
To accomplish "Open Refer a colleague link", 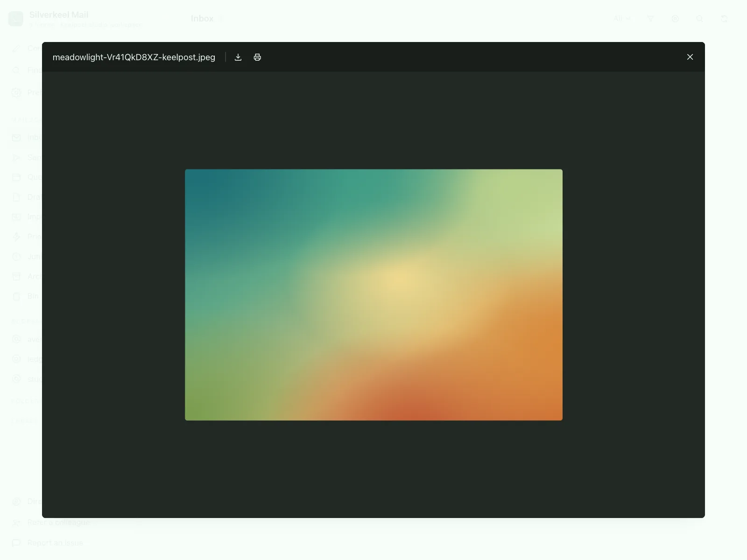I will coord(58,522).
